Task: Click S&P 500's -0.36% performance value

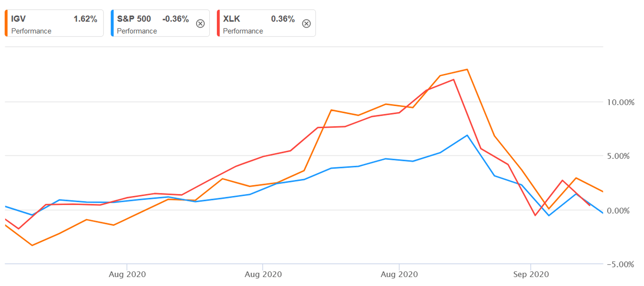Action: tap(175, 19)
